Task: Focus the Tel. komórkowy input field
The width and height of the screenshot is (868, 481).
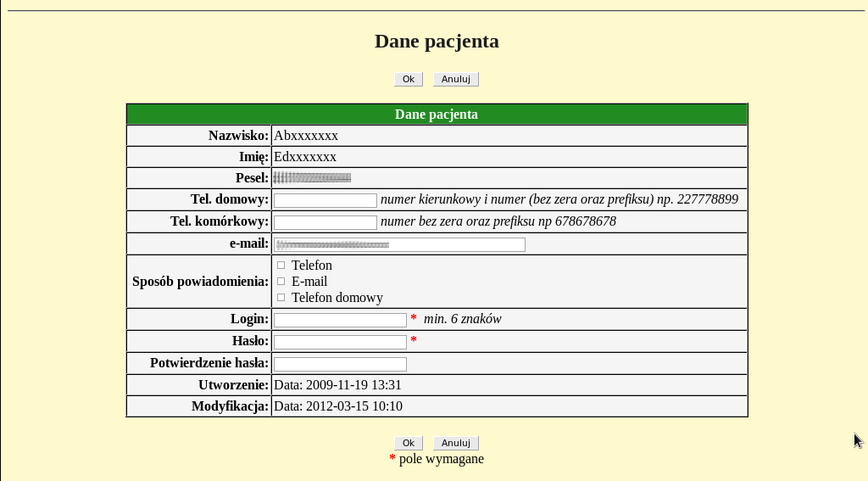Action: click(x=325, y=222)
